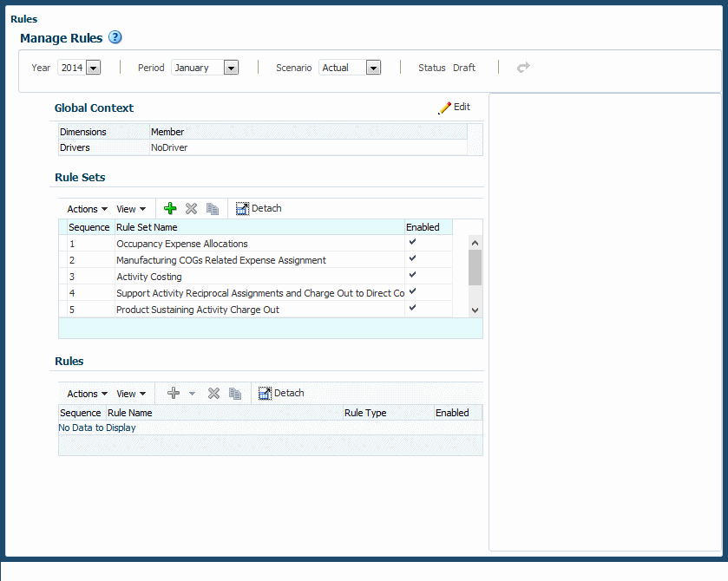Detach the Rule Sets table

coord(259,208)
